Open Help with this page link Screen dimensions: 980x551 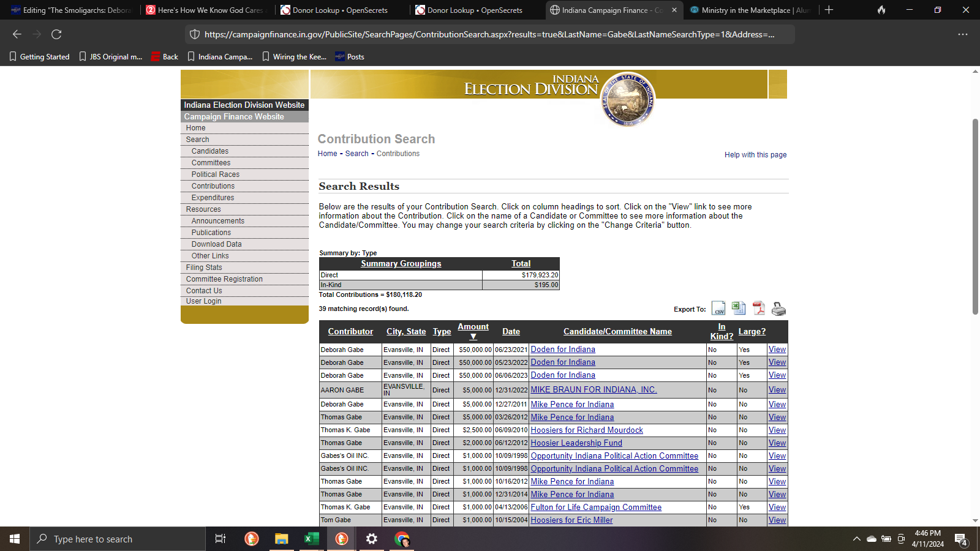(755, 155)
